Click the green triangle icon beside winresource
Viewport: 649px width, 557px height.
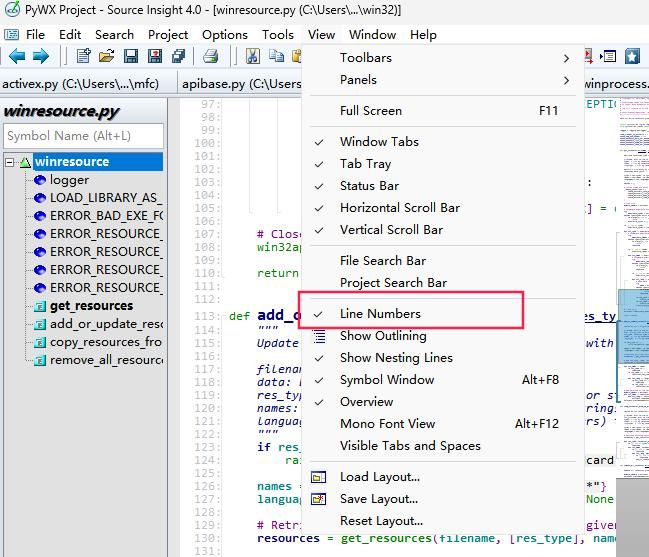[25, 162]
